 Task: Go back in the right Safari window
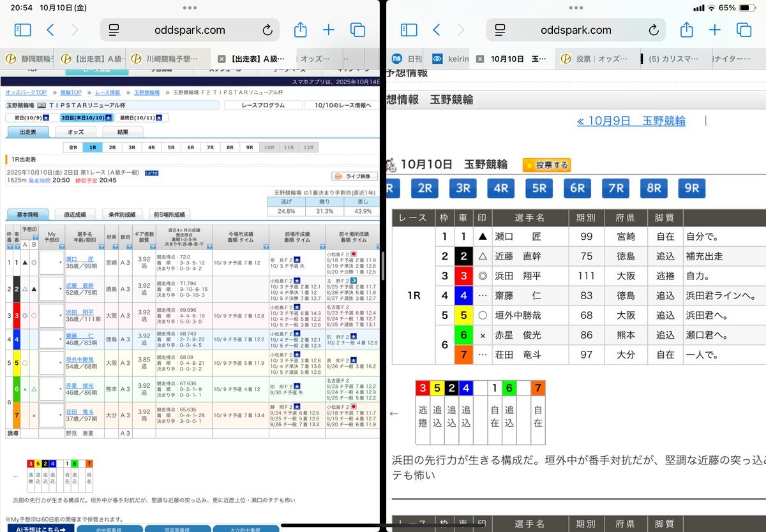click(x=437, y=30)
